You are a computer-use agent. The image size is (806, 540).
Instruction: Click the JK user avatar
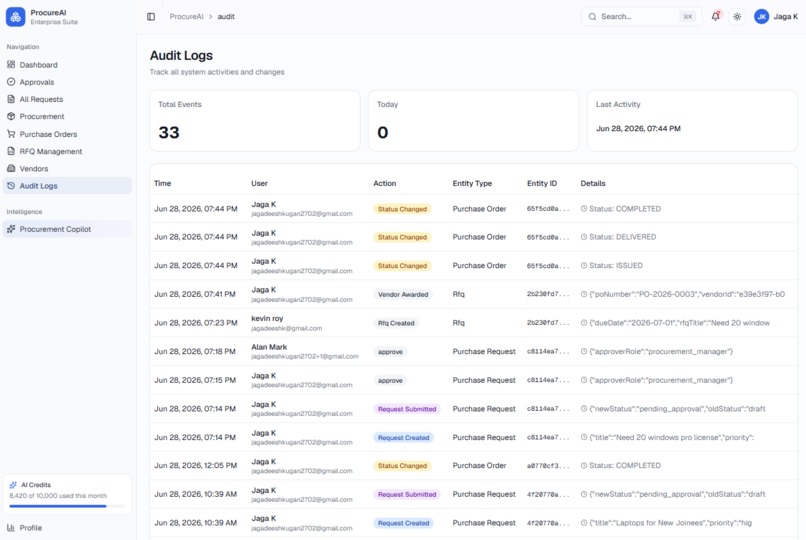click(x=761, y=16)
